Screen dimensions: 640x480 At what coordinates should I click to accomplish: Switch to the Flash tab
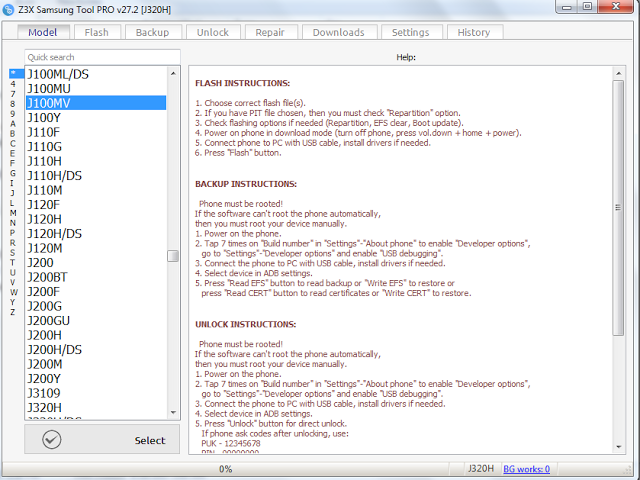click(x=97, y=32)
